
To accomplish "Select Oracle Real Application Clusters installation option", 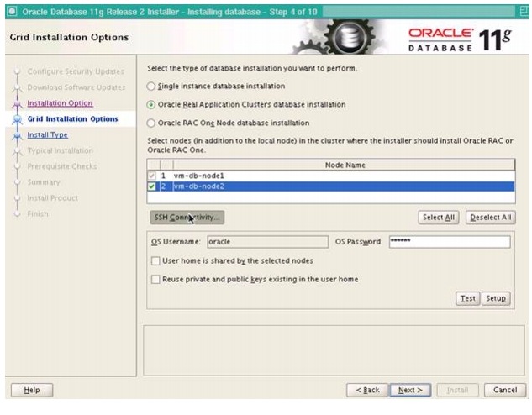I will (x=151, y=105).
